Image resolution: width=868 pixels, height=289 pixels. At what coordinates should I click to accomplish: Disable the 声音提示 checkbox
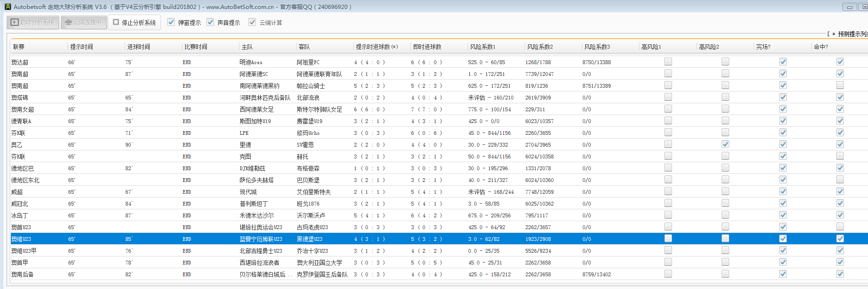tap(210, 22)
